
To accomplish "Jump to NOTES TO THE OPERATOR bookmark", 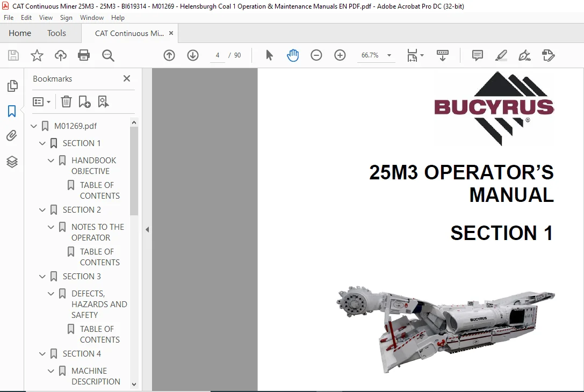I will tap(98, 233).
